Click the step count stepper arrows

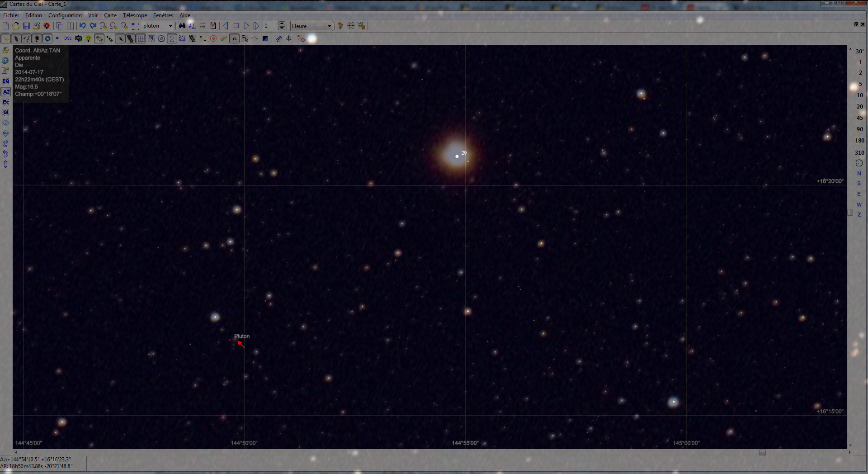[x=282, y=26]
